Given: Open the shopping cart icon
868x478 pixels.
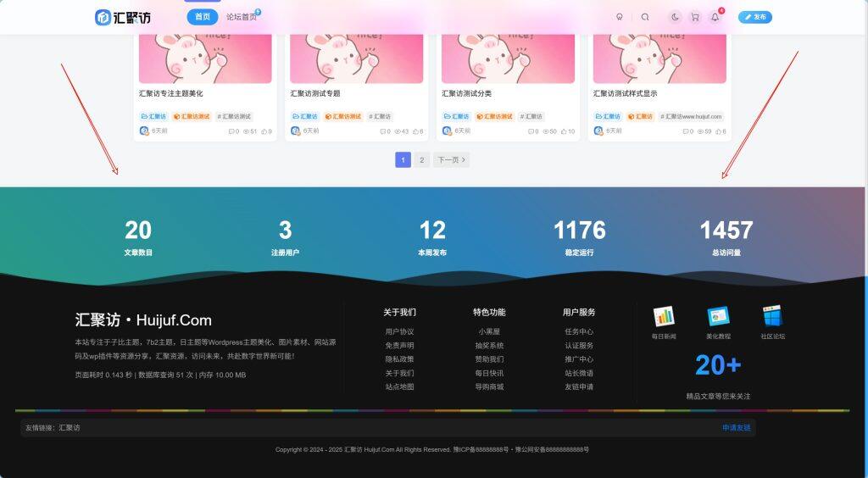Looking at the screenshot, I should coord(695,17).
